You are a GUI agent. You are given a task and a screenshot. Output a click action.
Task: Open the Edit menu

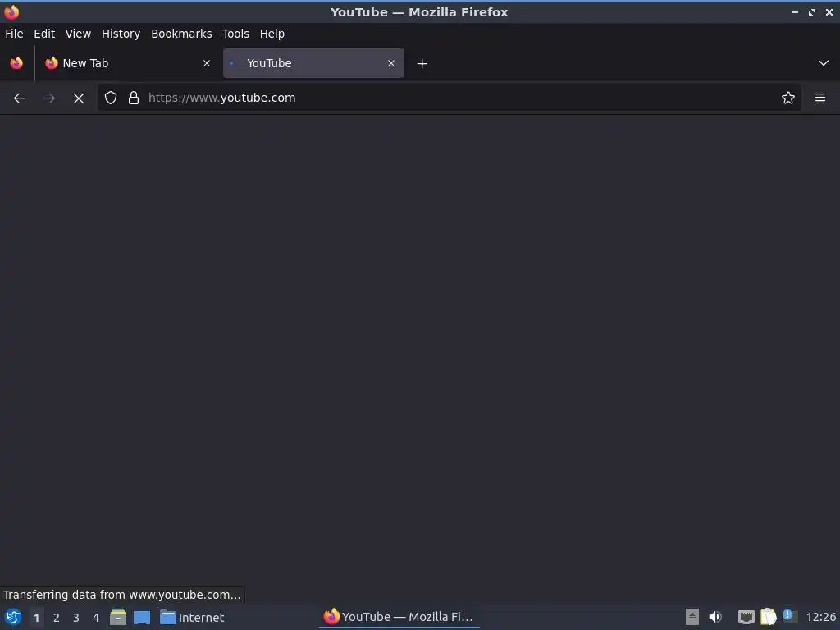[x=44, y=34]
